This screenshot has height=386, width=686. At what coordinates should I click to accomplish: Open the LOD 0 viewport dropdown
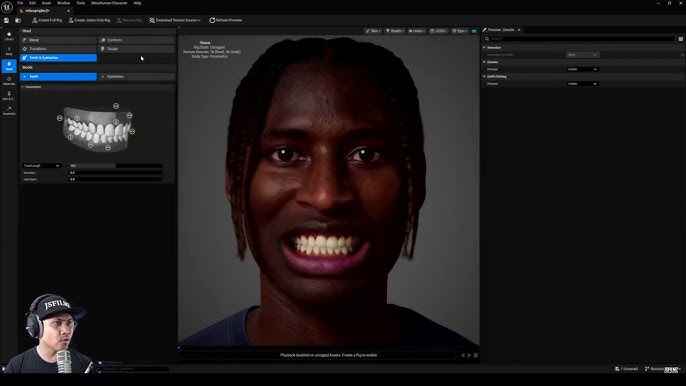point(438,31)
